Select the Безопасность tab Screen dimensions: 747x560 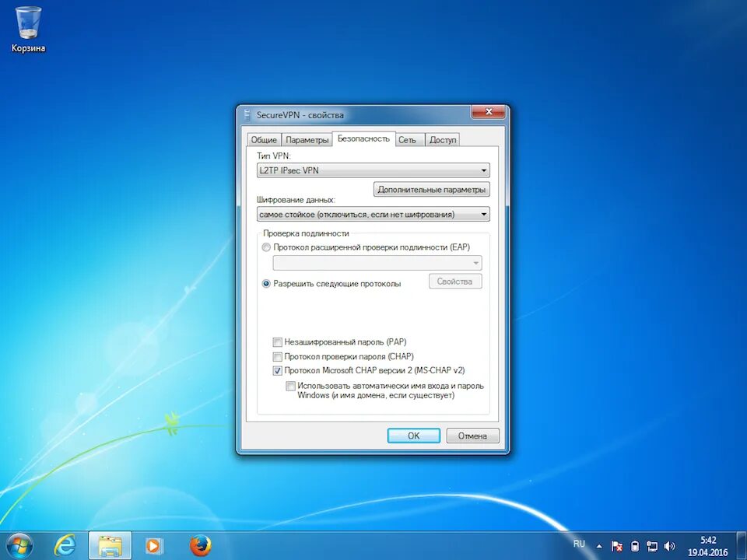tap(363, 138)
